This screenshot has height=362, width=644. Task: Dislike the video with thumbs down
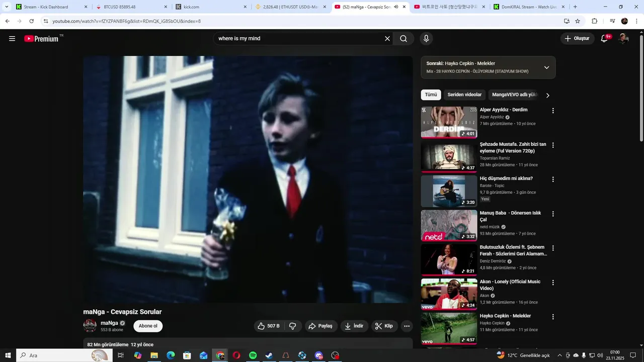pos(293,326)
